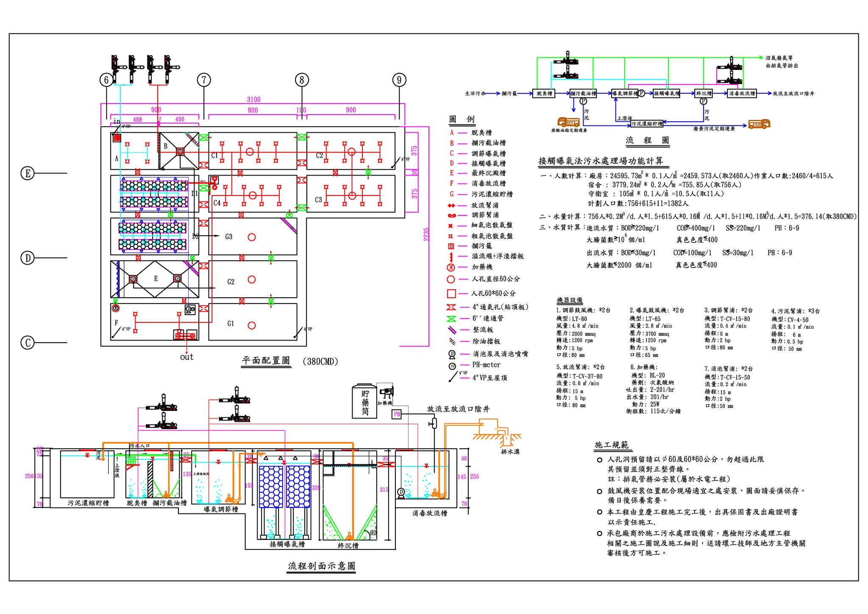Click the 粗氣泡散氣盤 legend symbol

451,236
